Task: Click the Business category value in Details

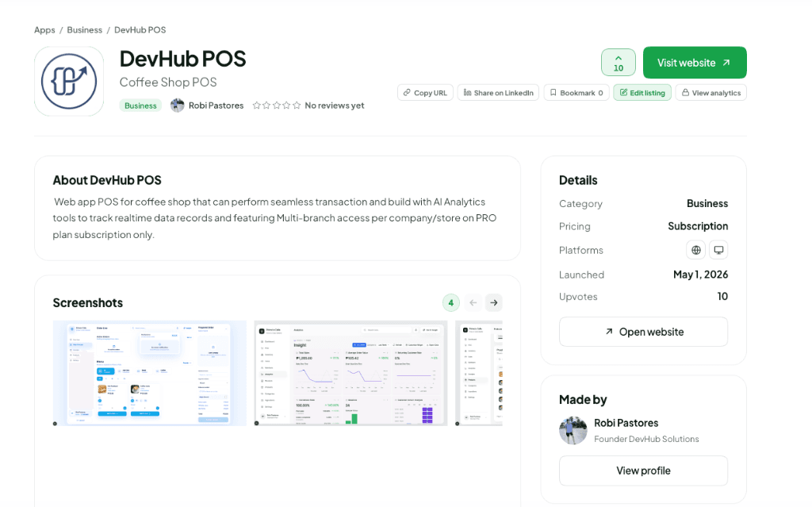Action: (x=707, y=204)
